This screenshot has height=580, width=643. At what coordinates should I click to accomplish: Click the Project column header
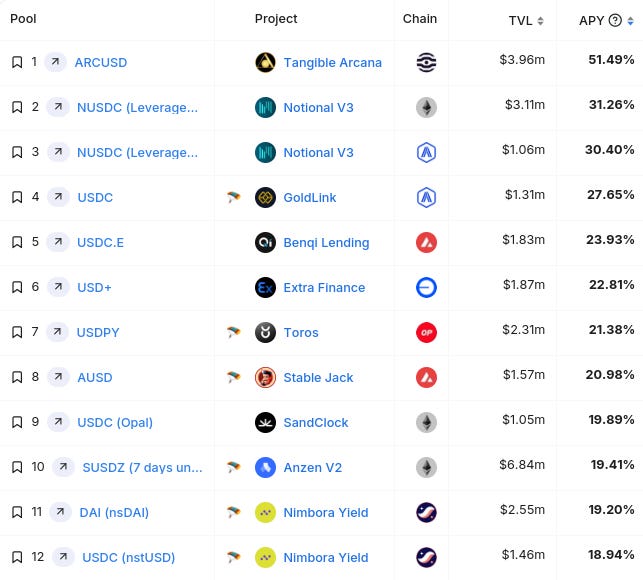pos(276,18)
